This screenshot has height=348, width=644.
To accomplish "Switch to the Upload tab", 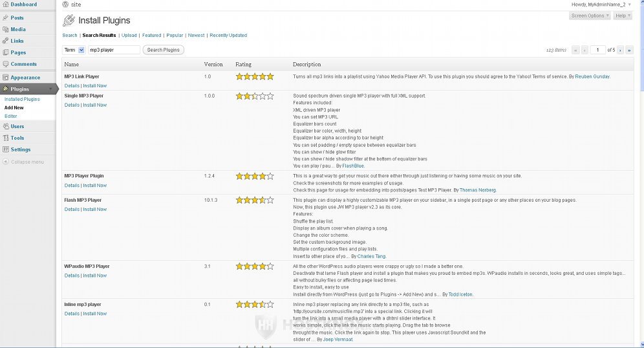I will 129,36.
